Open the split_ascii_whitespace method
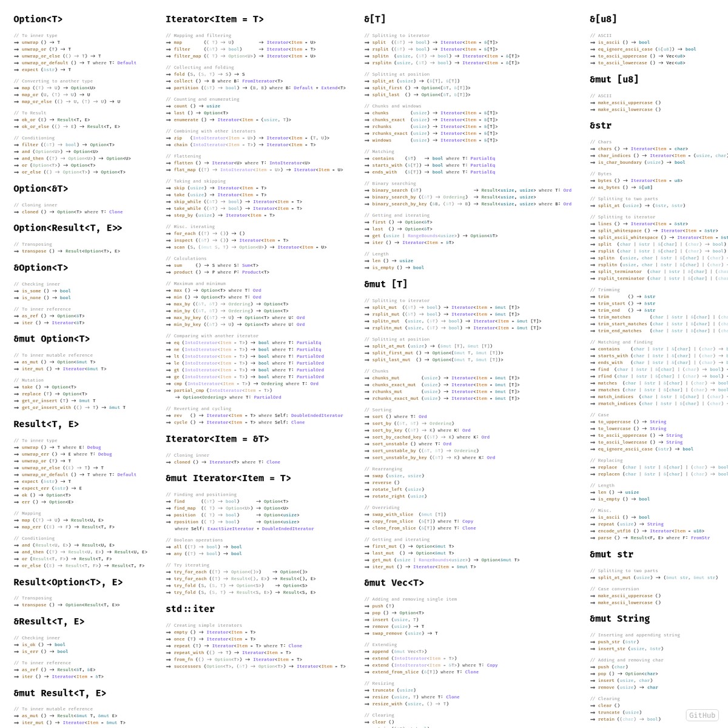This screenshot has width=728, height=728. 628,237
